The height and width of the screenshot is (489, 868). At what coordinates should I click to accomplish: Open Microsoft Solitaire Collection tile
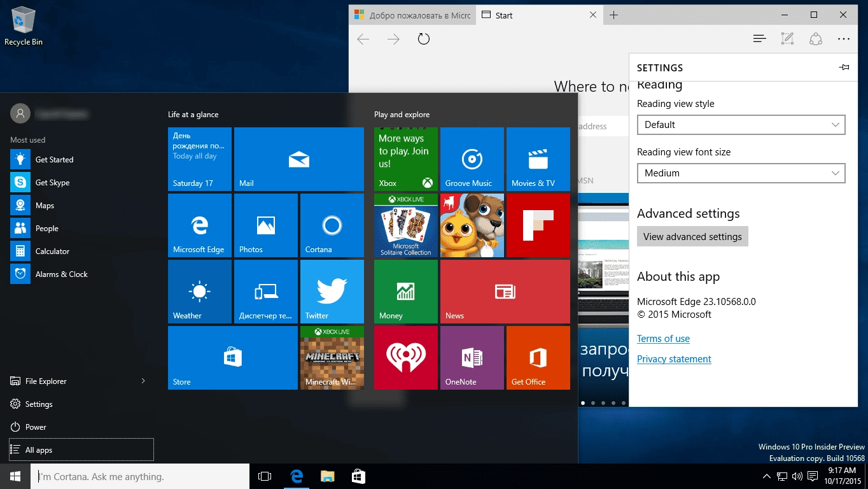[406, 225]
